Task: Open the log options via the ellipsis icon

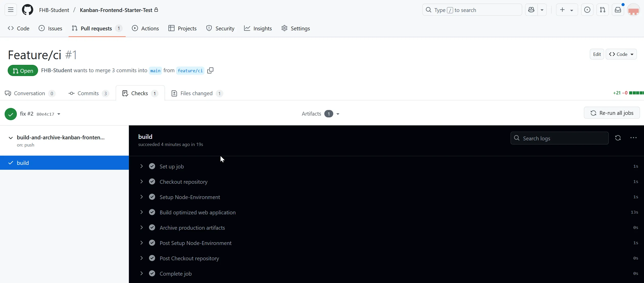Action: (x=634, y=138)
